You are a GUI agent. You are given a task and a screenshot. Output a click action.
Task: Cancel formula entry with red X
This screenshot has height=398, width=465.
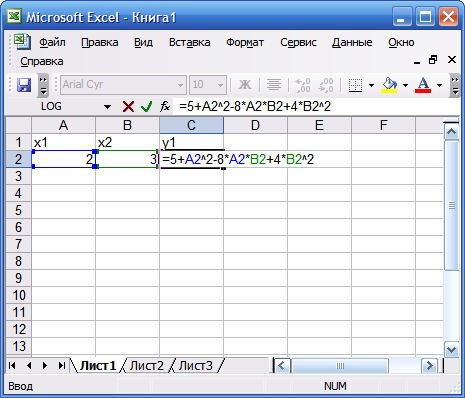(128, 107)
